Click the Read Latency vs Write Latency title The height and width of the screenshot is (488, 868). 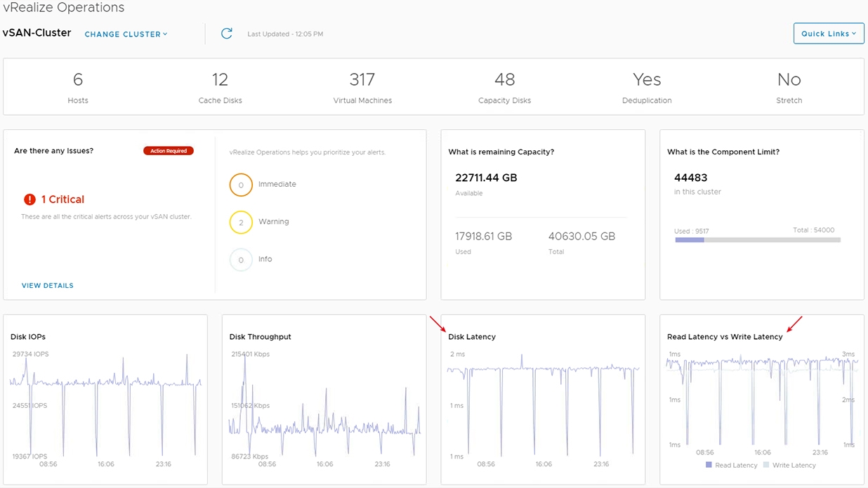[x=725, y=337]
